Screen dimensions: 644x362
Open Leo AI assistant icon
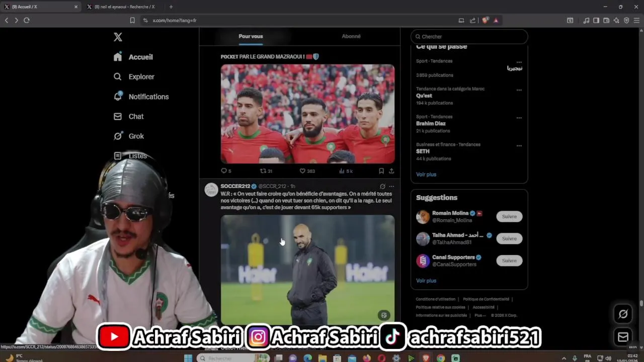tap(616, 20)
